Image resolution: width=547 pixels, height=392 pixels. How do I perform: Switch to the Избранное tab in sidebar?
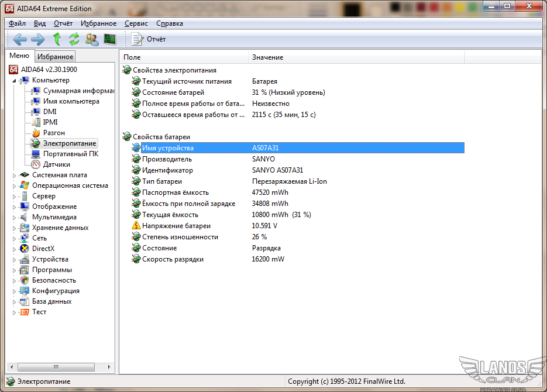pos(55,57)
